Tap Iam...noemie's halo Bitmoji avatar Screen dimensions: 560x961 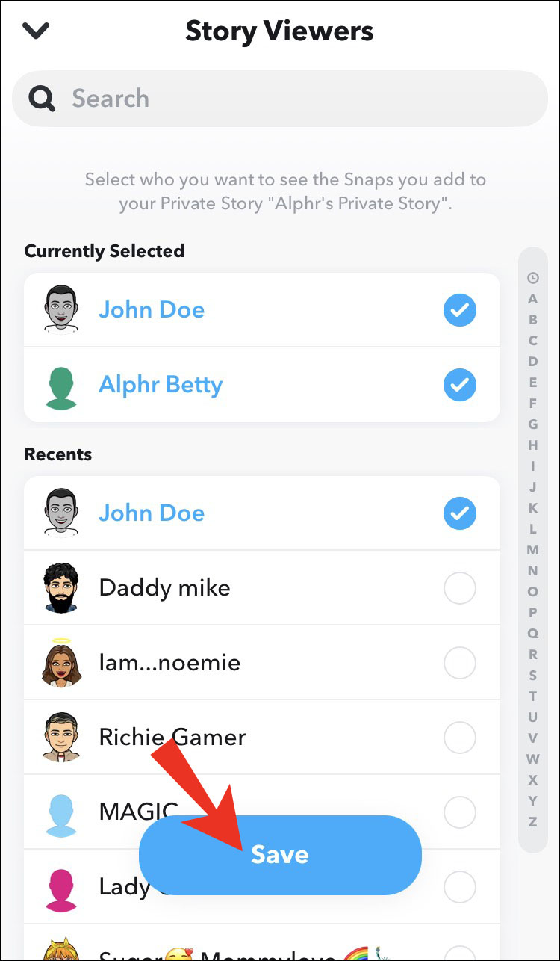coord(60,662)
